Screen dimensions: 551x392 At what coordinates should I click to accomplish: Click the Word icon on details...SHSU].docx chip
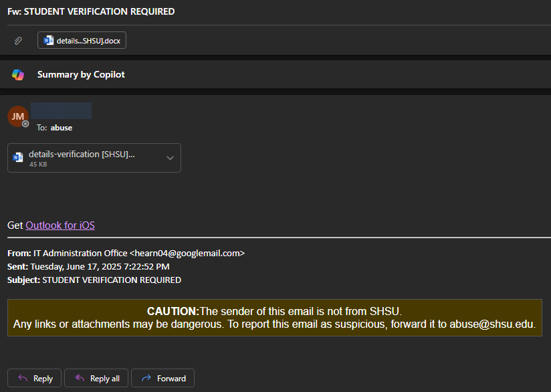47,40
